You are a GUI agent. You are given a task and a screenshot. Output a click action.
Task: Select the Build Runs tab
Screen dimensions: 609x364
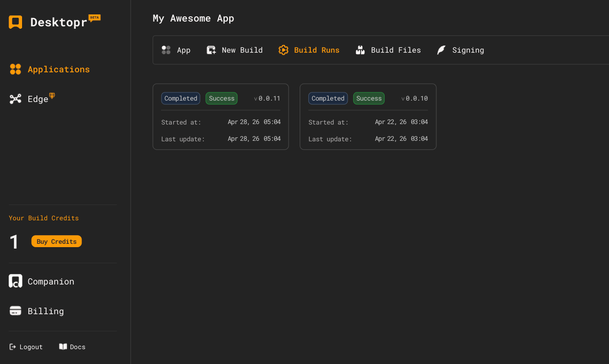[317, 50]
